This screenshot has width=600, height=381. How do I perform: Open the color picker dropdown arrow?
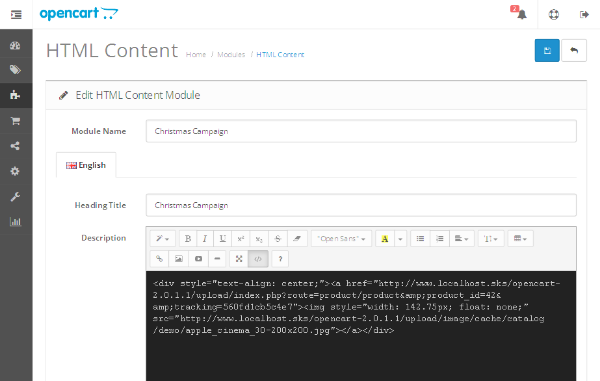(x=400, y=239)
